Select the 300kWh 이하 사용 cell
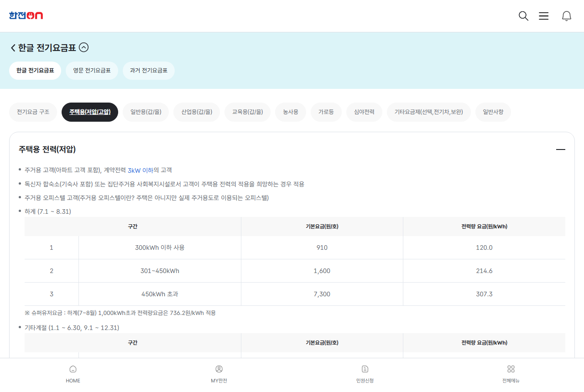The width and height of the screenshot is (584, 392). click(160, 248)
